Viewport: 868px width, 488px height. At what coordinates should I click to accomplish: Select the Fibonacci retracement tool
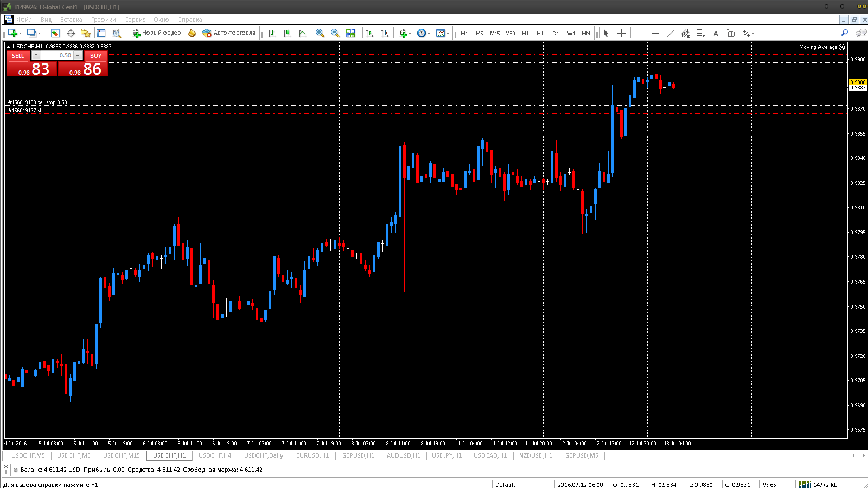click(x=701, y=33)
